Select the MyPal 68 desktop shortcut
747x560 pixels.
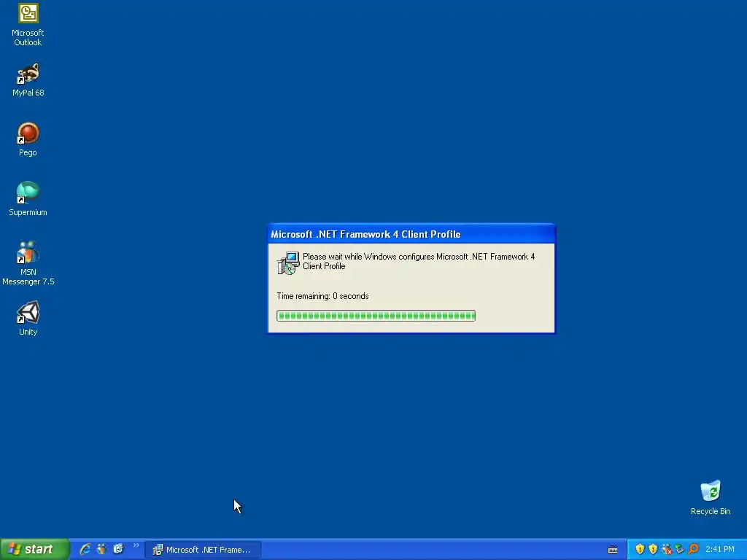[x=28, y=79]
